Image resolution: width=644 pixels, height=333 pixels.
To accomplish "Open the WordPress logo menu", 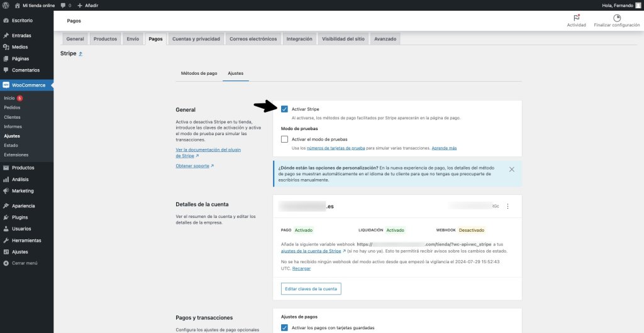I will click(x=6, y=5).
